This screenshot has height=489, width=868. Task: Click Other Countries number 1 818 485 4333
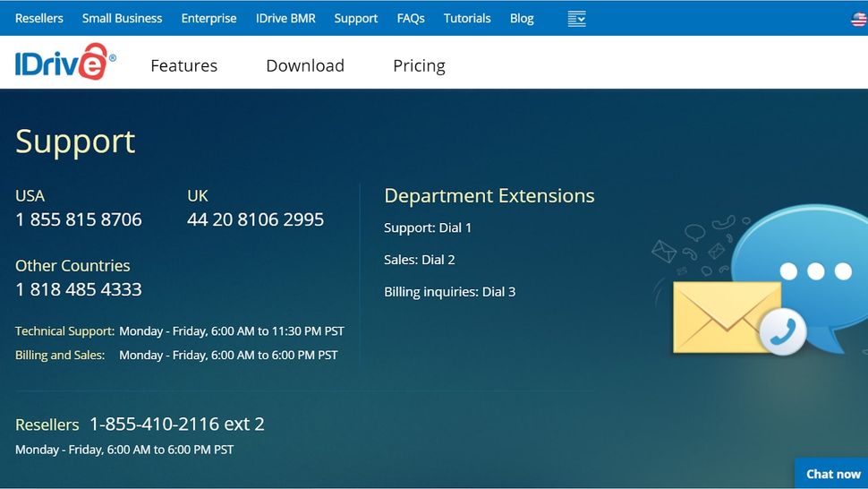click(x=79, y=289)
